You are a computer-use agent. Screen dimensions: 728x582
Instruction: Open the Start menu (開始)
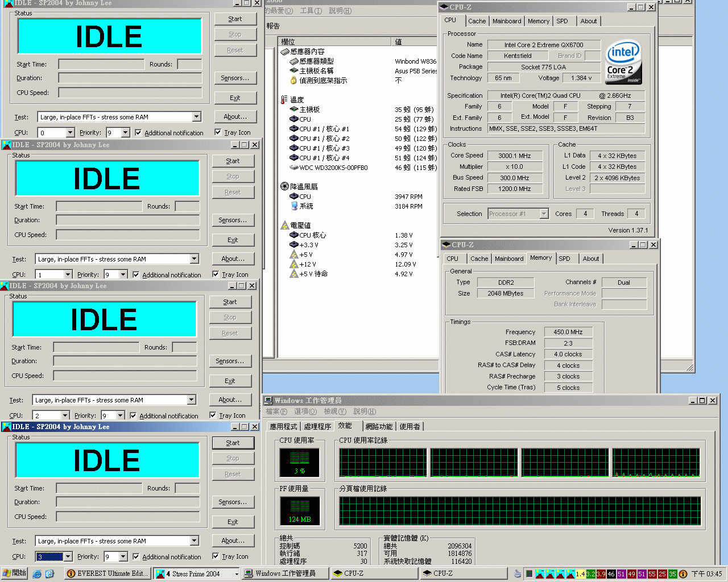click(x=15, y=573)
